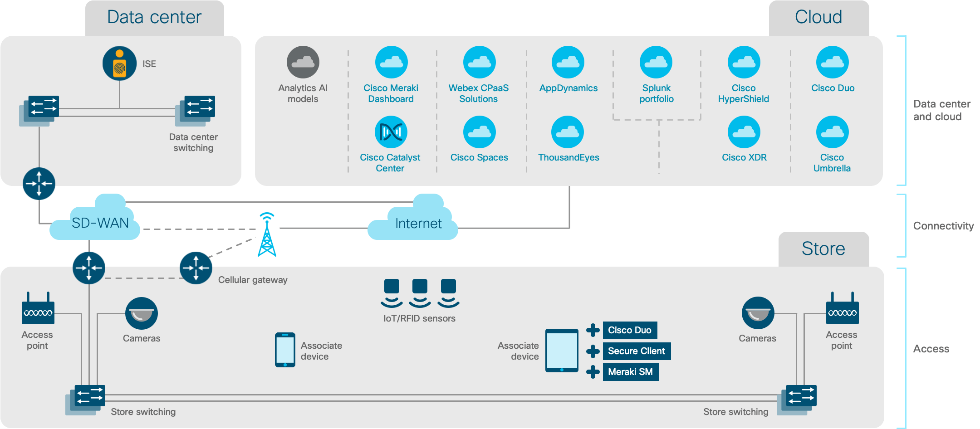Click the 'ISE' label text
980x429 pixels.
pos(149,64)
